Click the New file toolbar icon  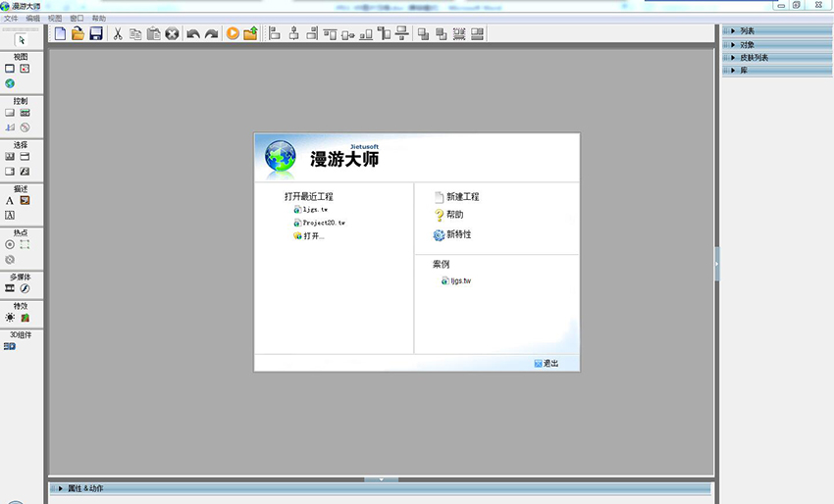click(61, 33)
